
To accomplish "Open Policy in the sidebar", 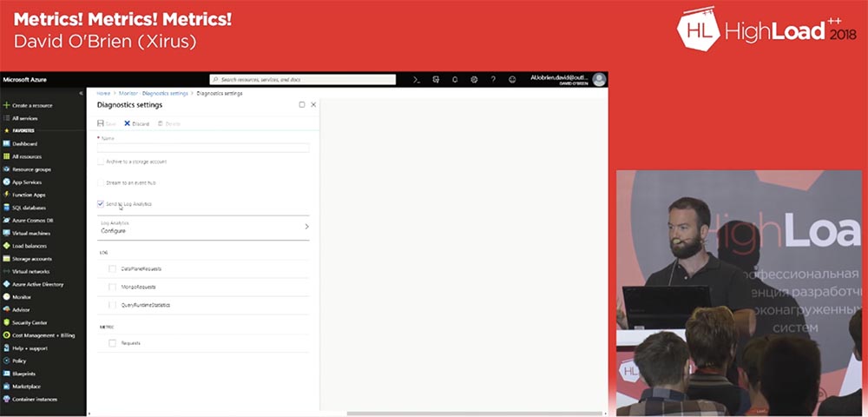I will (19, 361).
